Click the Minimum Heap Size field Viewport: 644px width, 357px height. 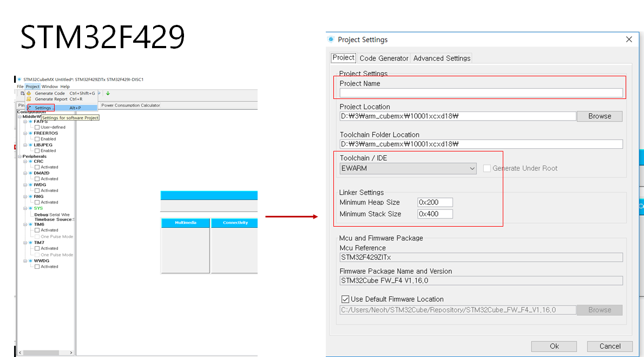435,202
